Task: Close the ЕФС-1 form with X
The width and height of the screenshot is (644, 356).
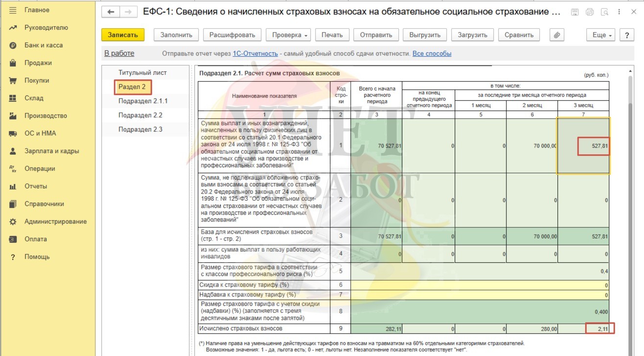Action: (x=634, y=12)
